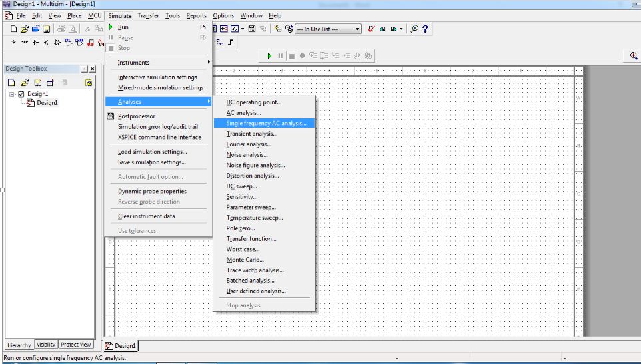The width and height of the screenshot is (641, 364).
Task: Open the Analyses submenu entry
Action: (158, 102)
